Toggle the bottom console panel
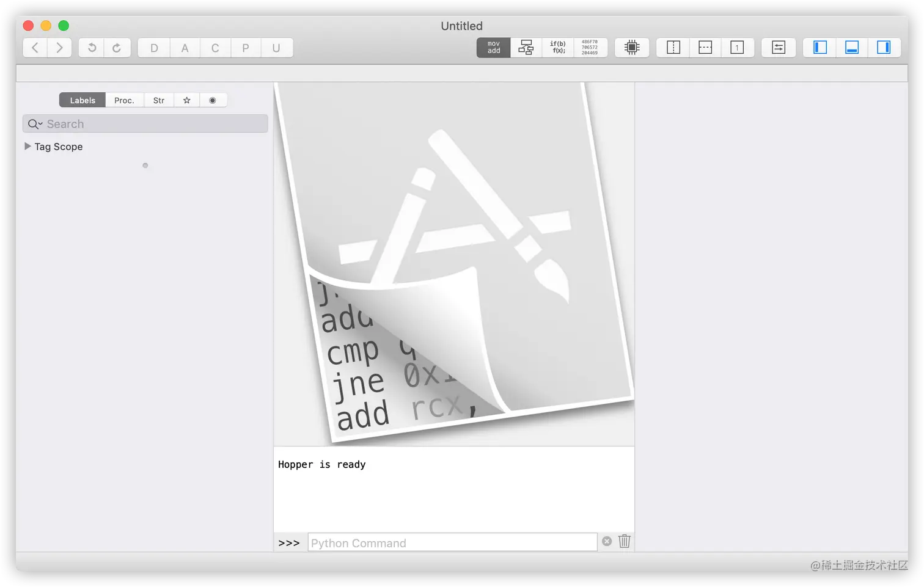Image resolution: width=924 pixels, height=587 pixels. click(852, 48)
